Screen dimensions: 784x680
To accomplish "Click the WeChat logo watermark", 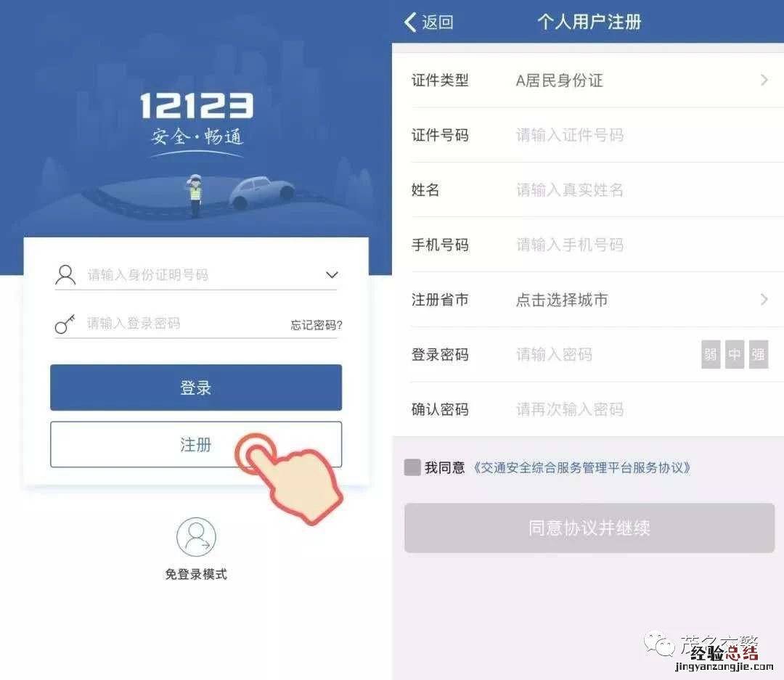I will click(x=659, y=644).
